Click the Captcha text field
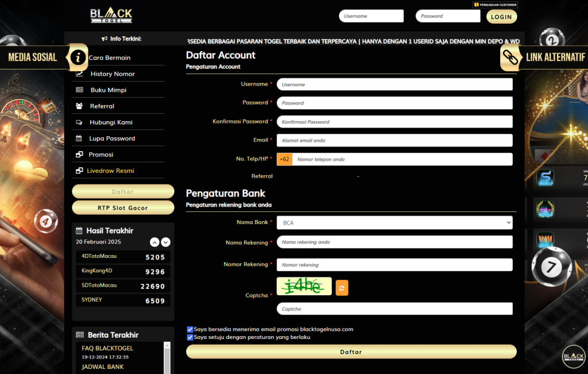 (394, 309)
